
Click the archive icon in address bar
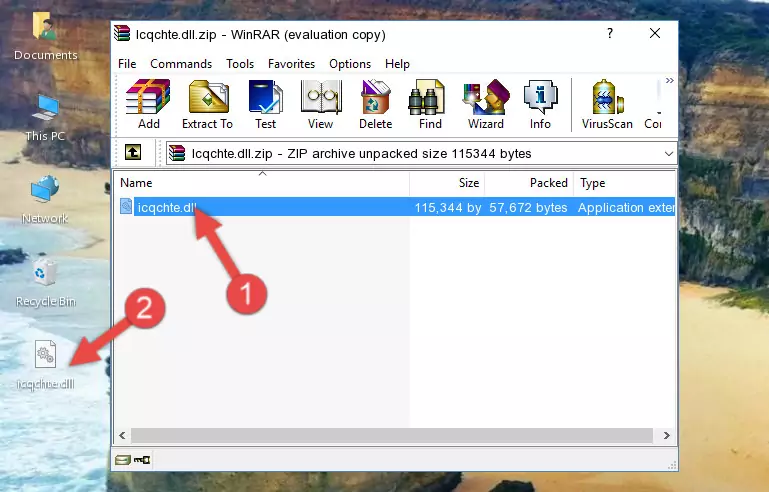tap(177, 153)
